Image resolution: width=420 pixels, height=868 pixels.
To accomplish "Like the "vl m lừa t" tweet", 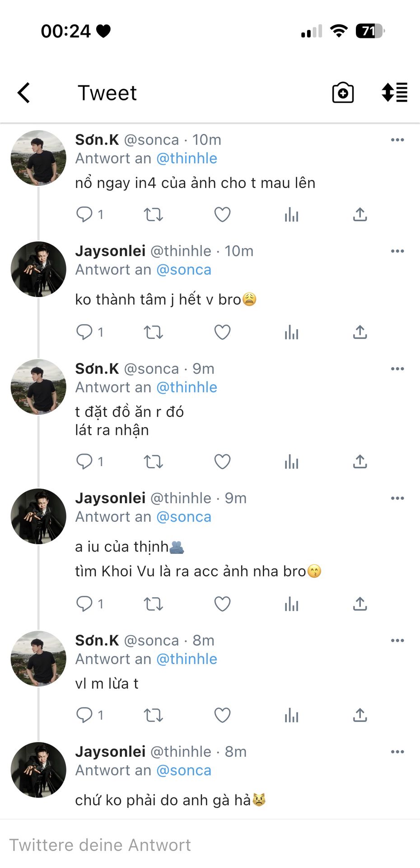I will point(222,715).
